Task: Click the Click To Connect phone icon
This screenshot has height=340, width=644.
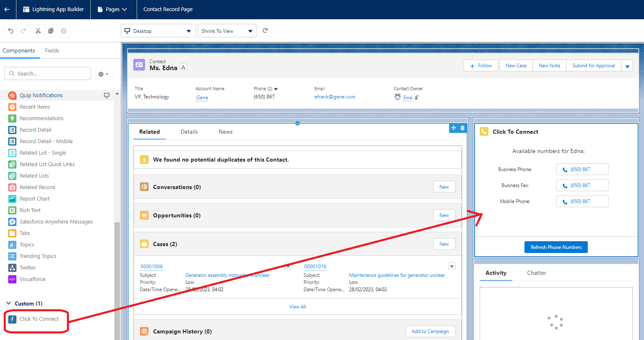Action: (484, 132)
